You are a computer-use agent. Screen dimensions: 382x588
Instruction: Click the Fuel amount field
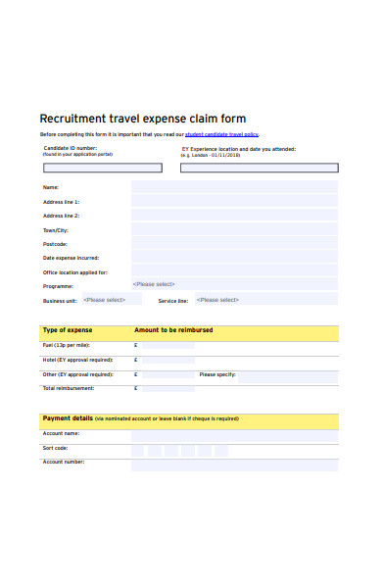point(168,345)
